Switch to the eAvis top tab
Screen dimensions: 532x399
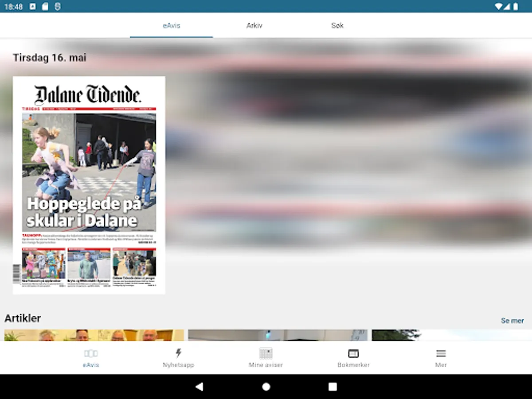(x=172, y=25)
